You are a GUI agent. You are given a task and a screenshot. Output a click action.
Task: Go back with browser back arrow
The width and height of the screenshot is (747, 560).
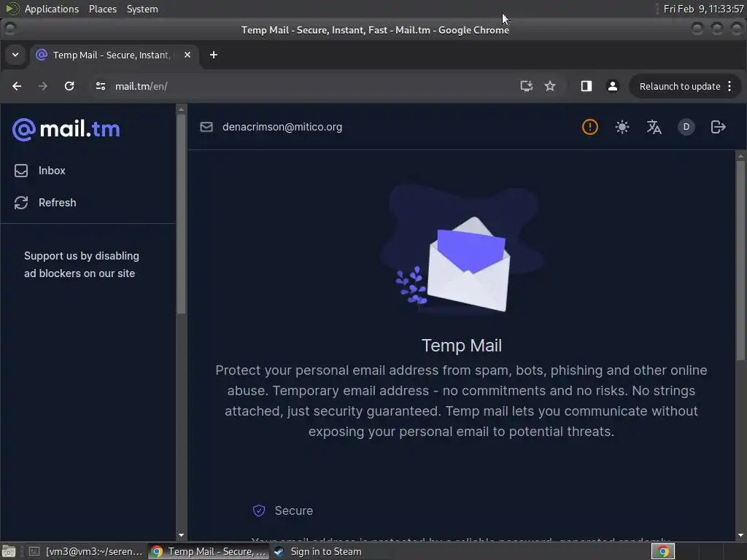pos(17,86)
